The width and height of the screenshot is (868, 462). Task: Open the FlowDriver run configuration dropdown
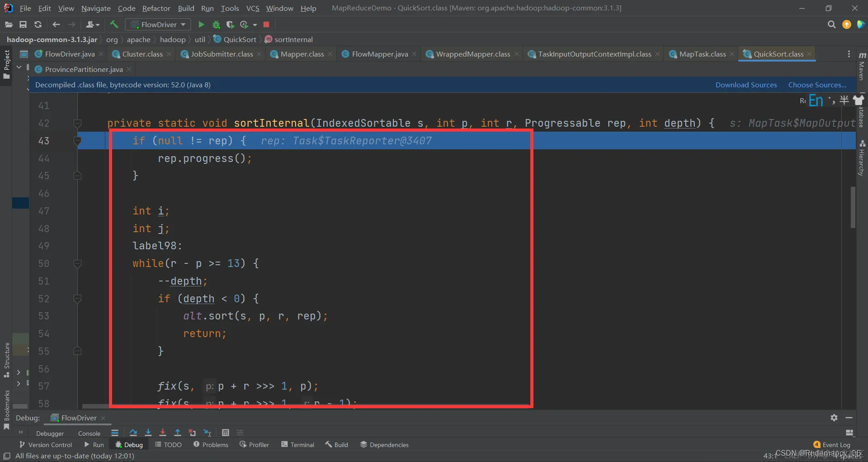(x=158, y=24)
